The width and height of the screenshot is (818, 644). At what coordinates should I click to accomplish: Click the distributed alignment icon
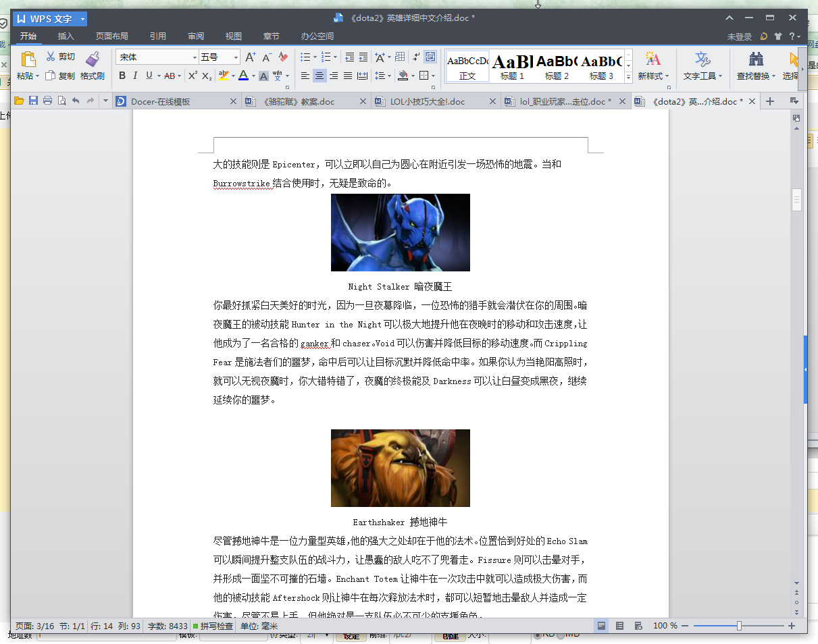(362, 76)
